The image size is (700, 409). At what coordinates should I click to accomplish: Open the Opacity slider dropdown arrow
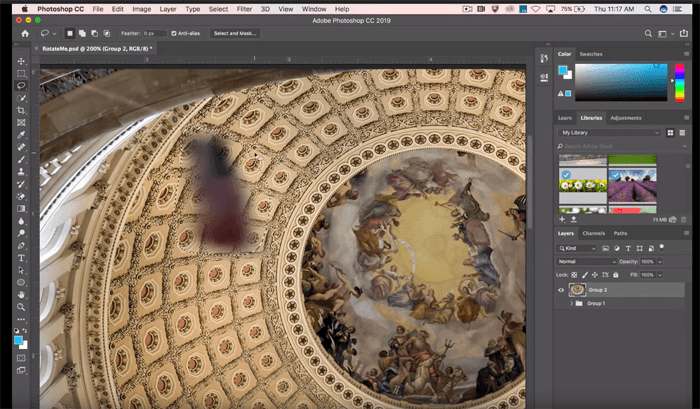coord(660,262)
